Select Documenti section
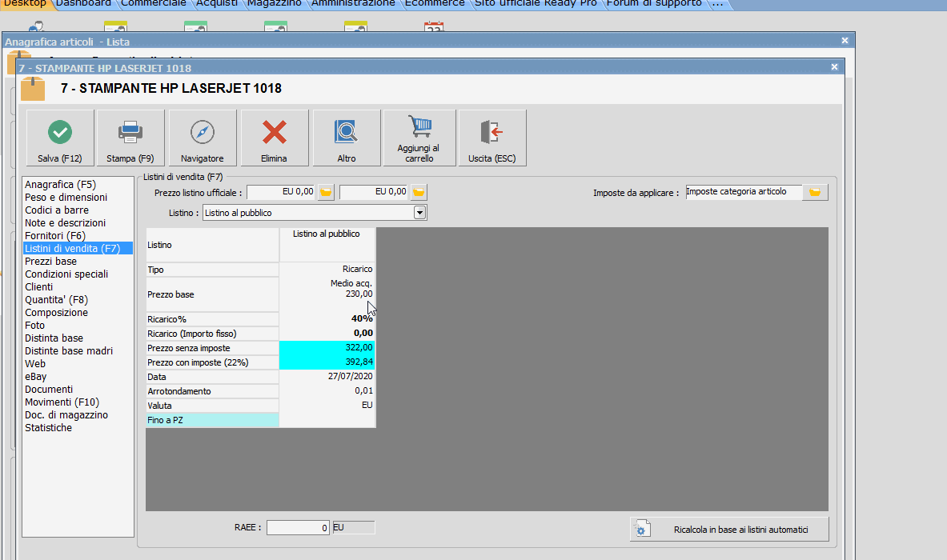 [x=49, y=390]
